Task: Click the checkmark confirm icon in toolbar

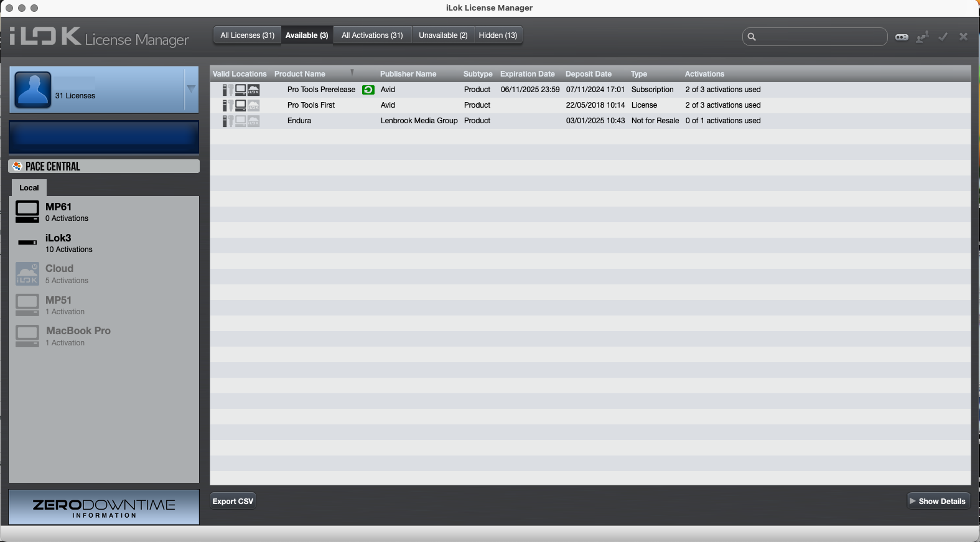Action: coord(943,37)
